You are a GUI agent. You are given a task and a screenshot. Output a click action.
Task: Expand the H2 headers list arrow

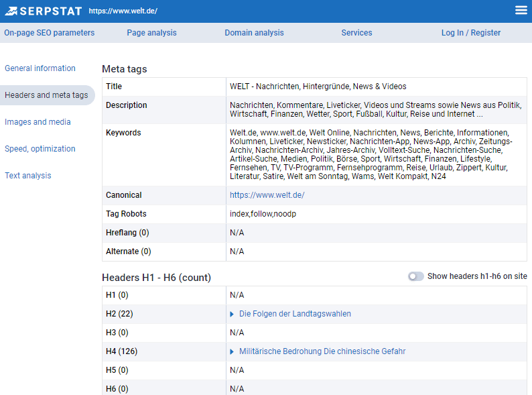point(232,314)
